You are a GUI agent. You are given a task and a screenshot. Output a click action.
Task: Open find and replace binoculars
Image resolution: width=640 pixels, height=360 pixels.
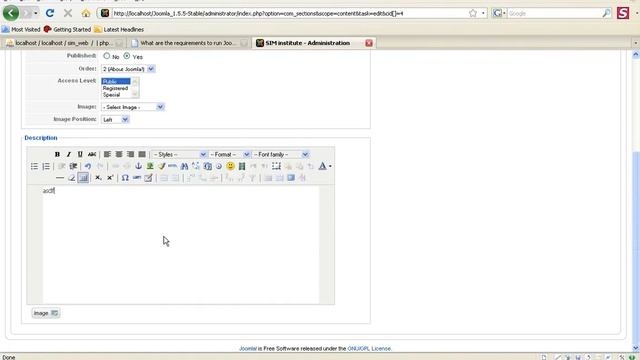184,166
